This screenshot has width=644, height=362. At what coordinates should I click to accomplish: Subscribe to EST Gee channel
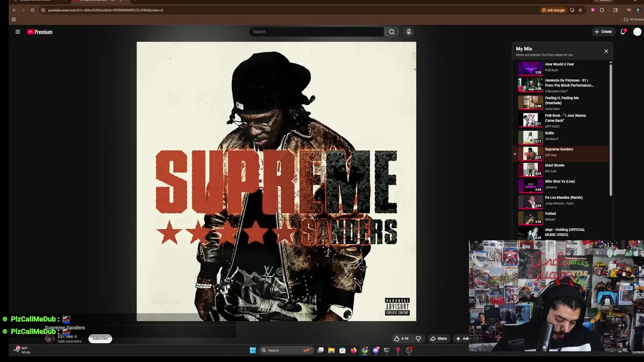pyautogui.click(x=100, y=339)
